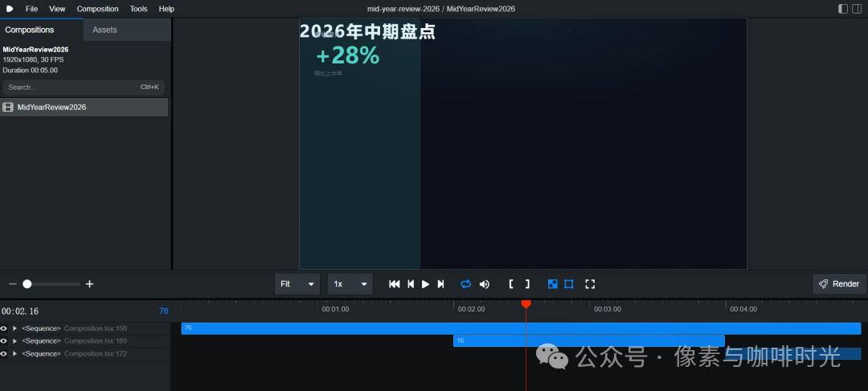This screenshot has width=868, height=391.
Task: Toggle loop playback
Action: click(466, 284)
